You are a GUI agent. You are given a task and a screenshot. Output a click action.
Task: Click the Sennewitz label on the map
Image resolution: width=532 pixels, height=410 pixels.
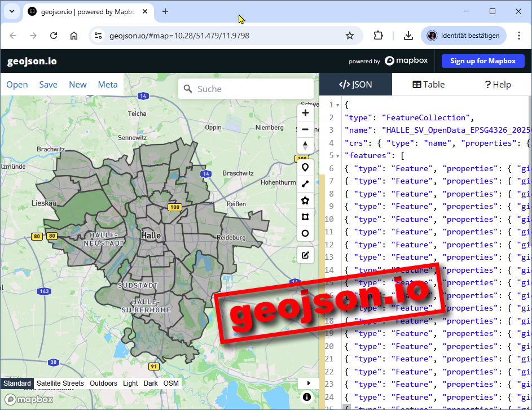click(133, 138)
